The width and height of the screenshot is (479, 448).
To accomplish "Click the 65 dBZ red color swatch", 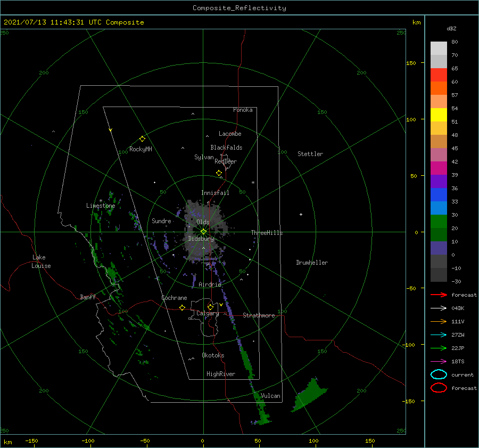I will click(439, 75).
